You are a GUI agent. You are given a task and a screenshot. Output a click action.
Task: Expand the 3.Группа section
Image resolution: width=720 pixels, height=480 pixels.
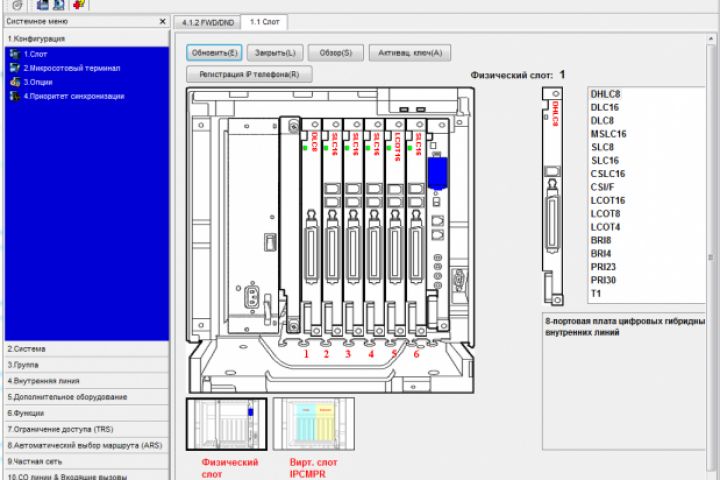pos(86,365)
